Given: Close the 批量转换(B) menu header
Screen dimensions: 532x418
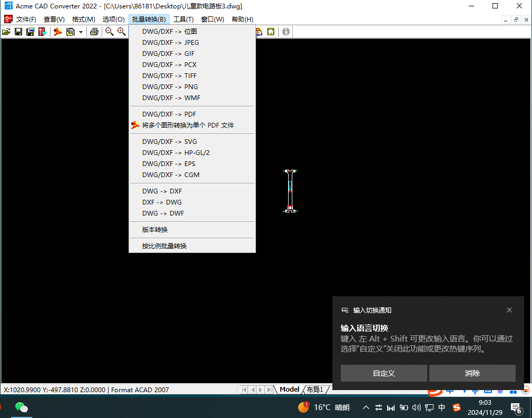Looking at the screenshot, I should coord(149,20).
